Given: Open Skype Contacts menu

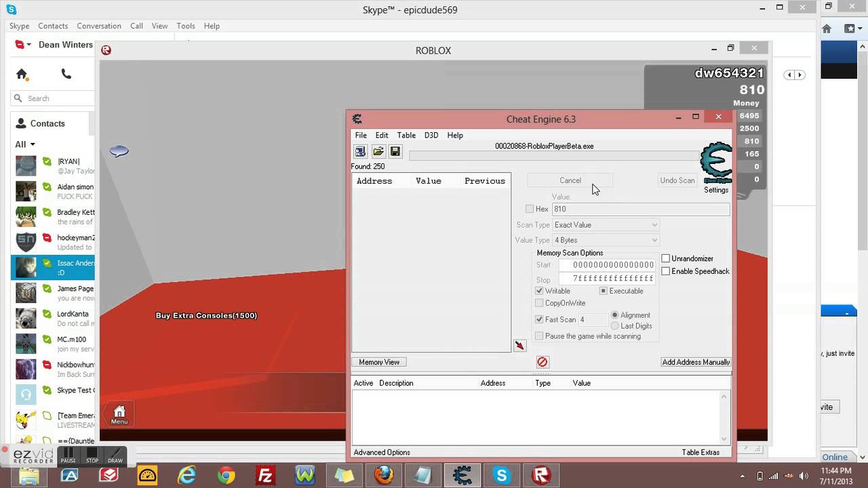Looking at the screenshot, I should pyautogui.click(x=53, y=26).
